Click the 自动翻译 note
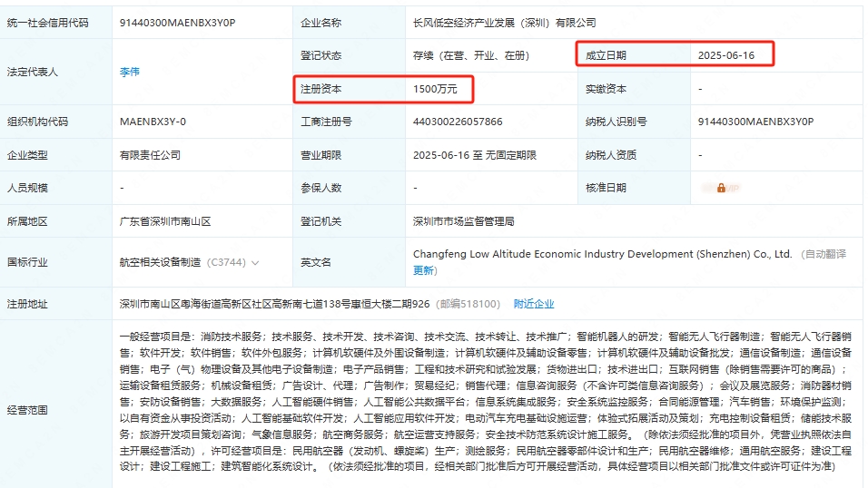 (826, 254)
